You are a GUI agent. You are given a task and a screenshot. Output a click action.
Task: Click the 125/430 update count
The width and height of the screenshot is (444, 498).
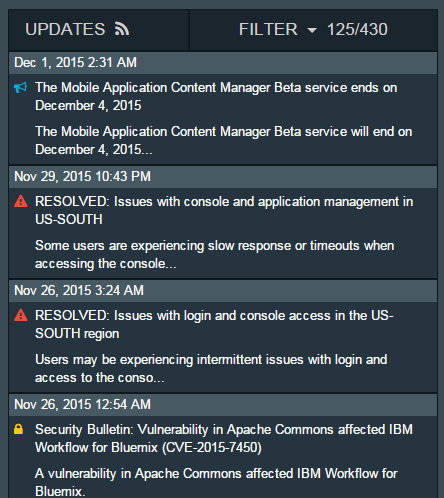[357, 29]
